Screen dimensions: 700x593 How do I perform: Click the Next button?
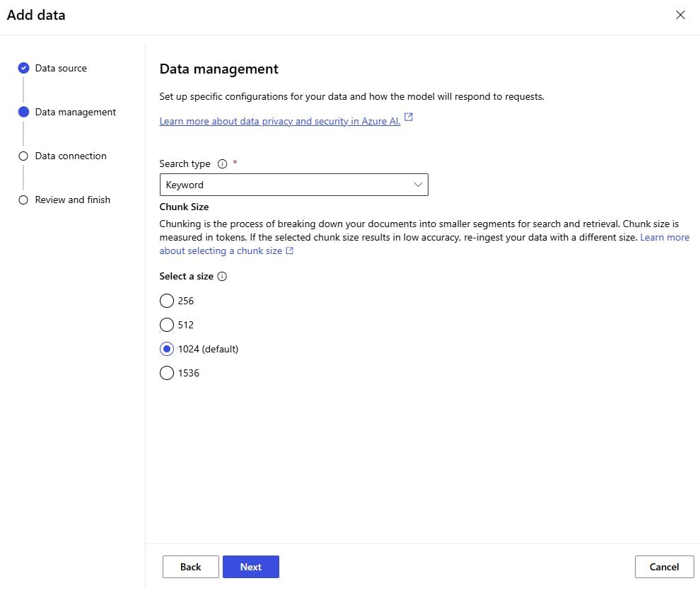tap(250, 567)
